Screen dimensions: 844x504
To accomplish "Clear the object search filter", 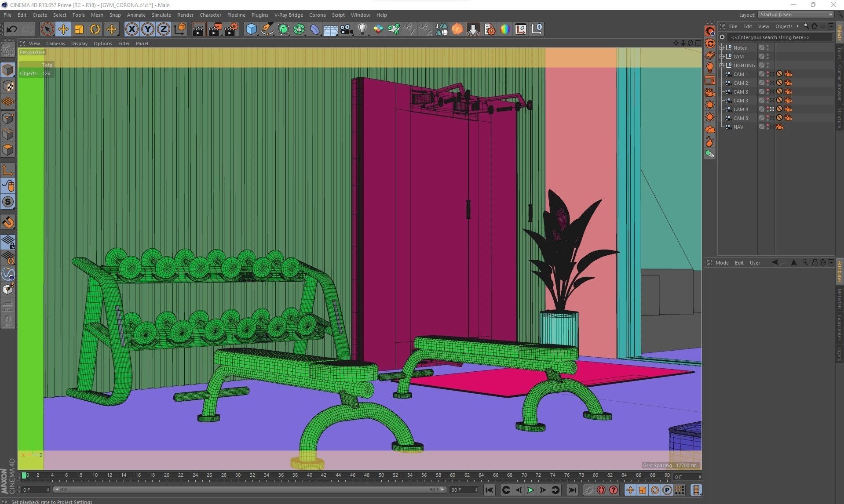I will pyautogui.click(x=722, y=37).
